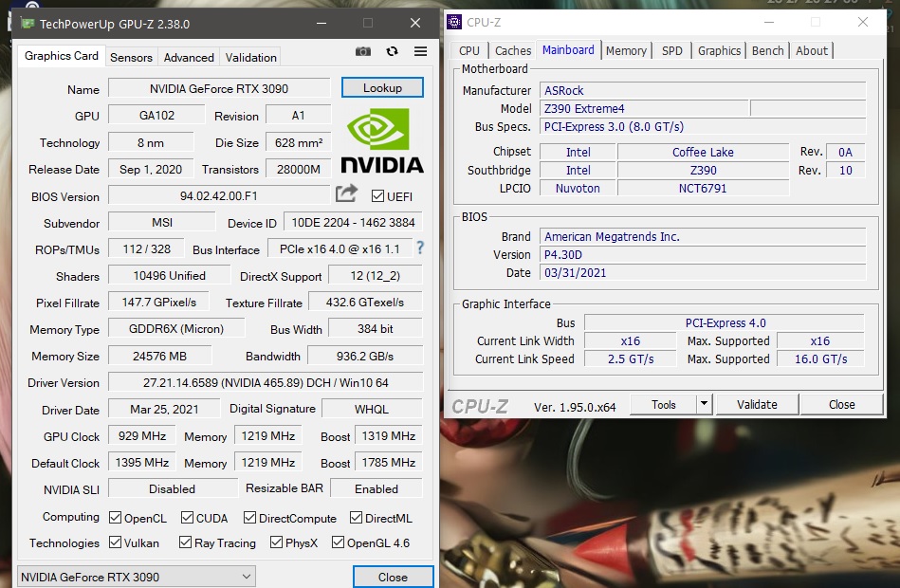Click the NVIDIA SLI Disabled value
This screenshot has height=588, width=900.
(173, 488)
